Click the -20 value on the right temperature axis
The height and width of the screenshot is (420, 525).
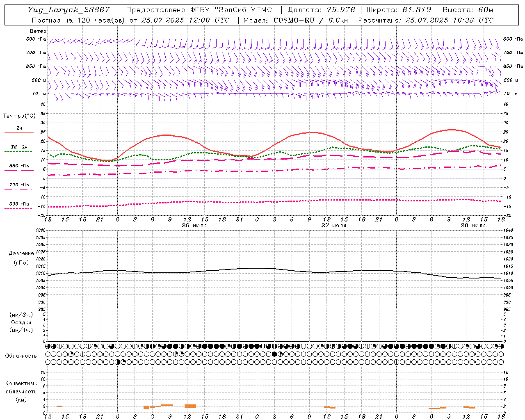(x=507, y=215)
